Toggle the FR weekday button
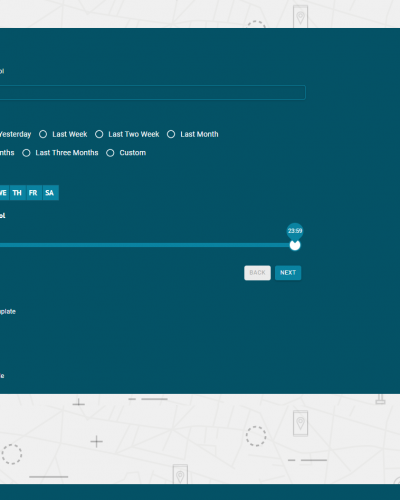 click(34, 193)
